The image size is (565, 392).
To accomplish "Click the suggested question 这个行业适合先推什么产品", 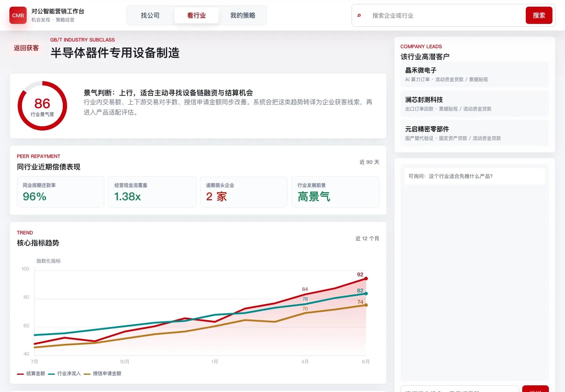I will click(475, 176).
